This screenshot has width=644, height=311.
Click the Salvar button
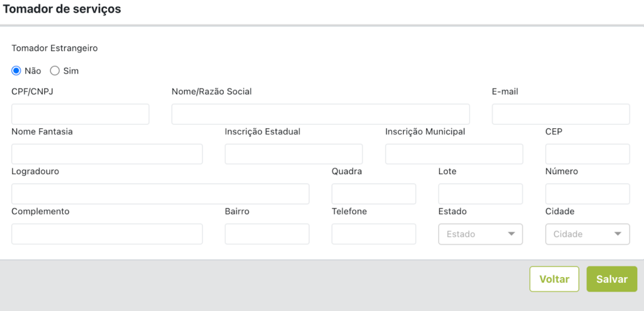611,279
